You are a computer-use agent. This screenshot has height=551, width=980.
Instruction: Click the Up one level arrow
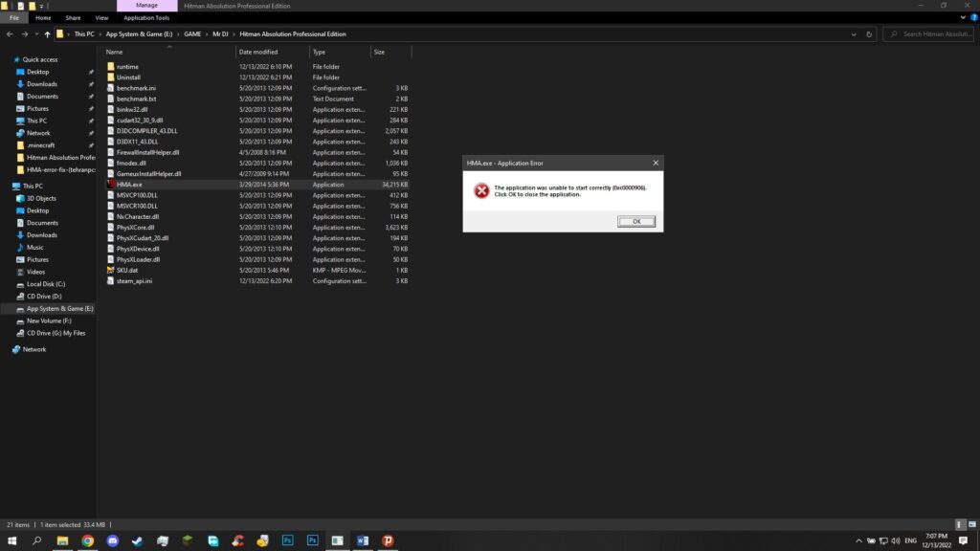tap(47, 34)
